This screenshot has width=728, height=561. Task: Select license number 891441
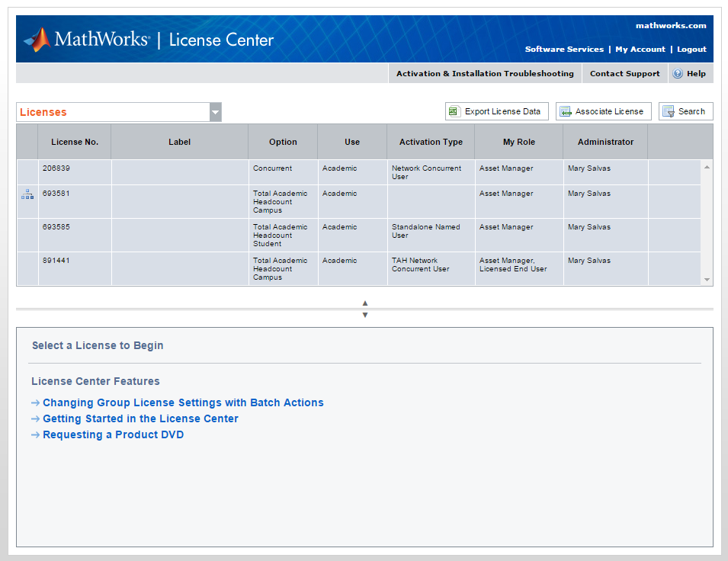pos(56,261)
